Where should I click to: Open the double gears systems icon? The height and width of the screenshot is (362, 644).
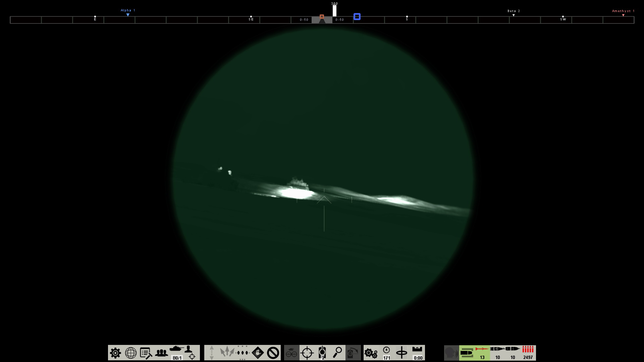[371, 353]
